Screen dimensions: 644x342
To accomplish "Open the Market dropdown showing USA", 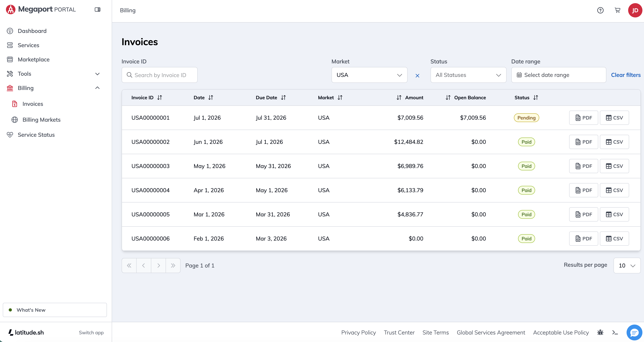I will pos(369,75).
